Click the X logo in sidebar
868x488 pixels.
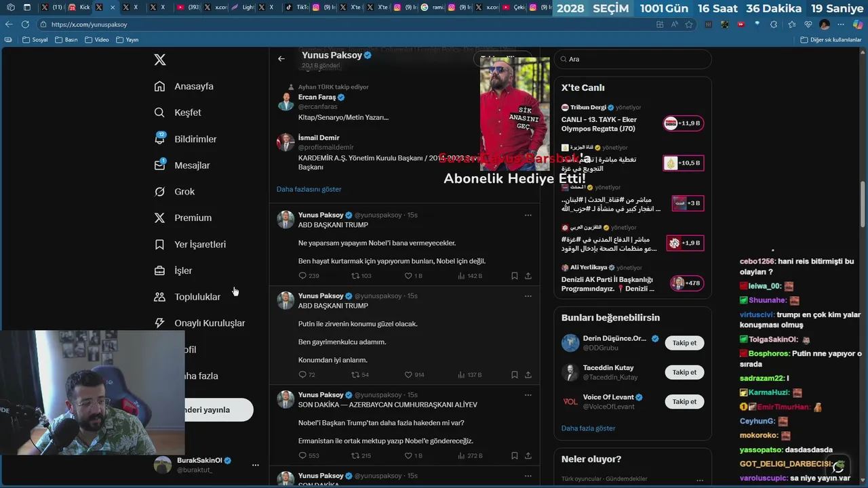pyautogui.click(x=160, y=60)
